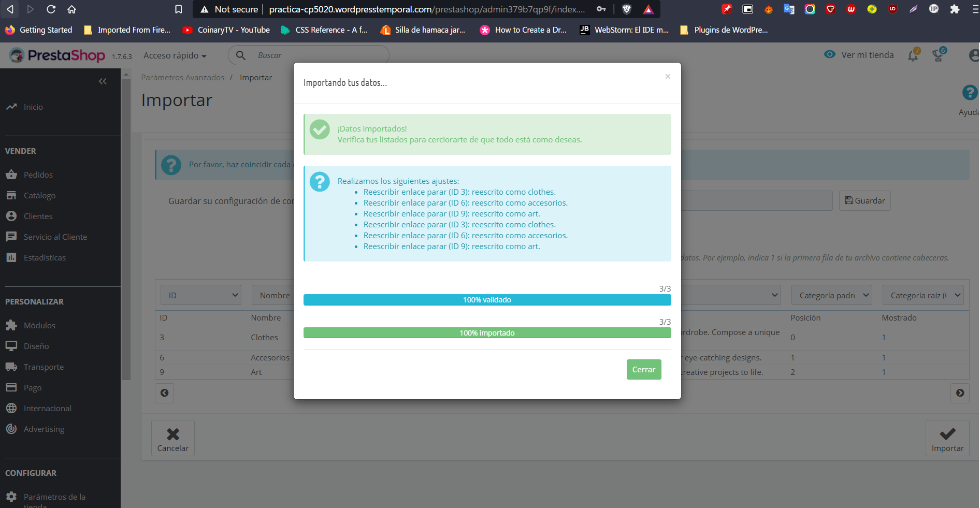Close the import dialog with Cerrar button
The width and height of the screenshot is (980, 508).
(x=644, y=369)
